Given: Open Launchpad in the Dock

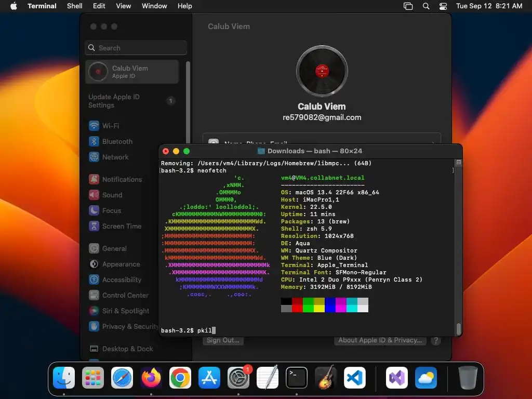Looking at the screenshot, I should pyautogui.click(x=93, y=378).
